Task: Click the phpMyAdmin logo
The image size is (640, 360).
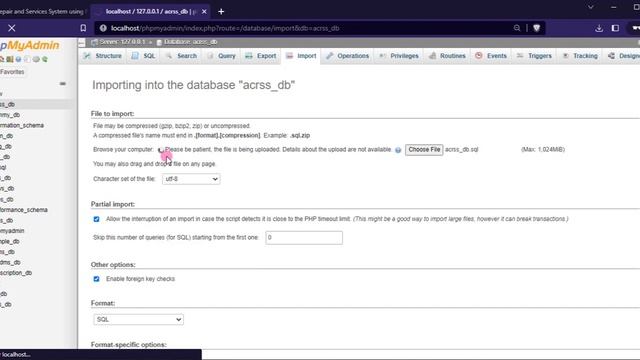Action: click(29, 45)
